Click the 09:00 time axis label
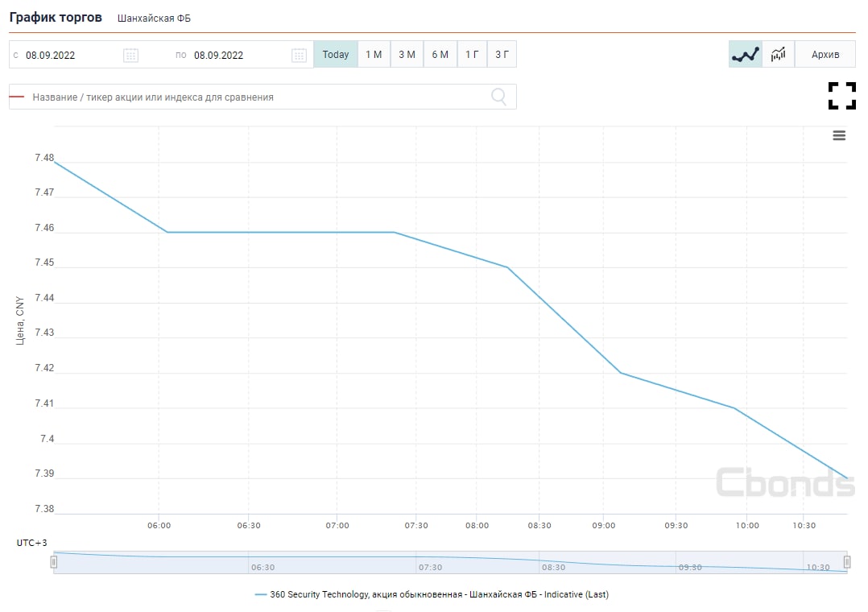This screenshot has width=868, height=612. coord(603,525)
